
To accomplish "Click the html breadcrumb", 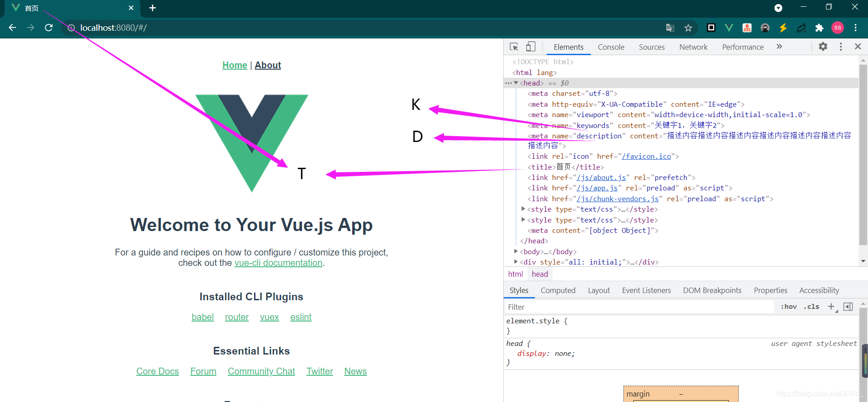I will coord(515,274).
